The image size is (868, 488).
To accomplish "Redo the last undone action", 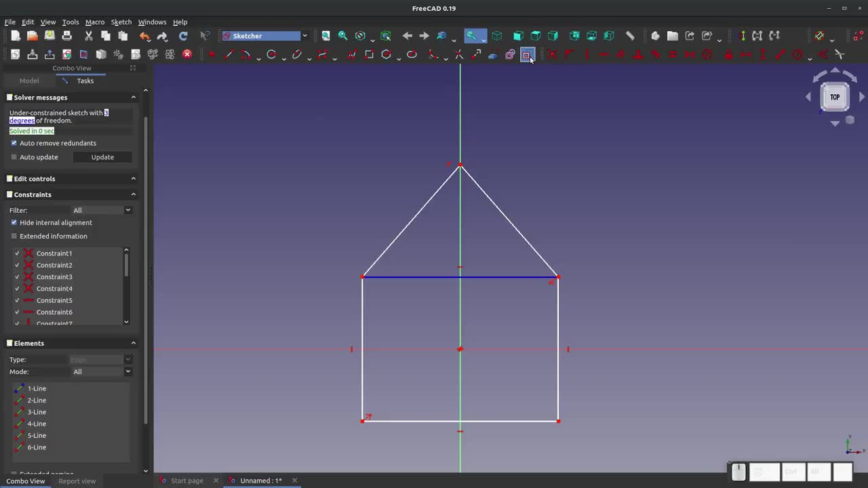I will [x=162, y=36].
